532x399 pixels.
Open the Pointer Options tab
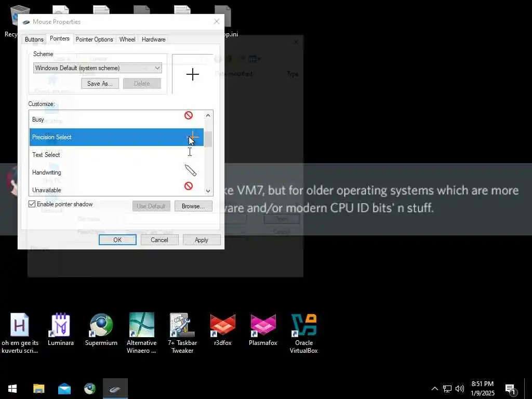pyautogui.click(x=95, y=39)
